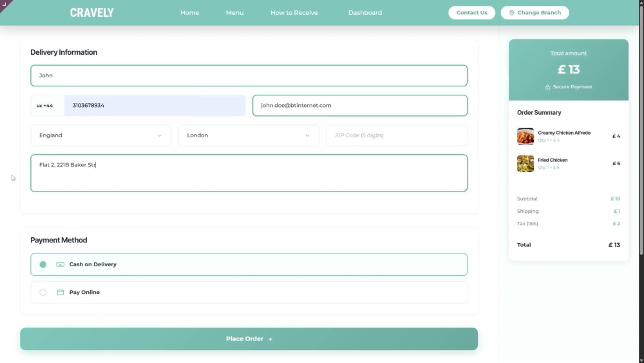644x363 pixels.
Task: Click the lock icon next to Secure Payment
Action: tap(547, 87)
